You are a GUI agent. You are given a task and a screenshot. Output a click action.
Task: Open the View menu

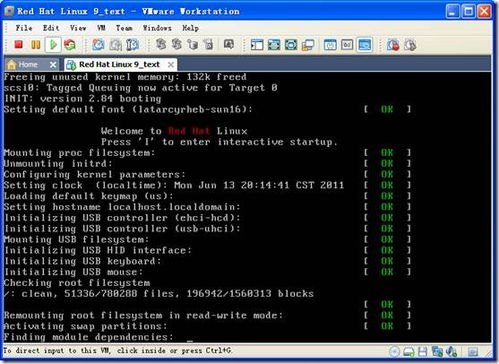coord(78,28)
